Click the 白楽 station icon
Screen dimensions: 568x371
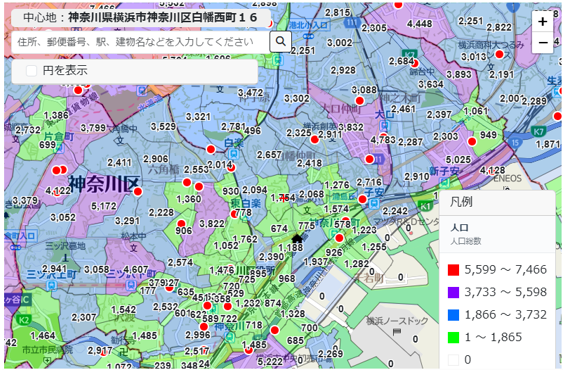click(234, 154)
